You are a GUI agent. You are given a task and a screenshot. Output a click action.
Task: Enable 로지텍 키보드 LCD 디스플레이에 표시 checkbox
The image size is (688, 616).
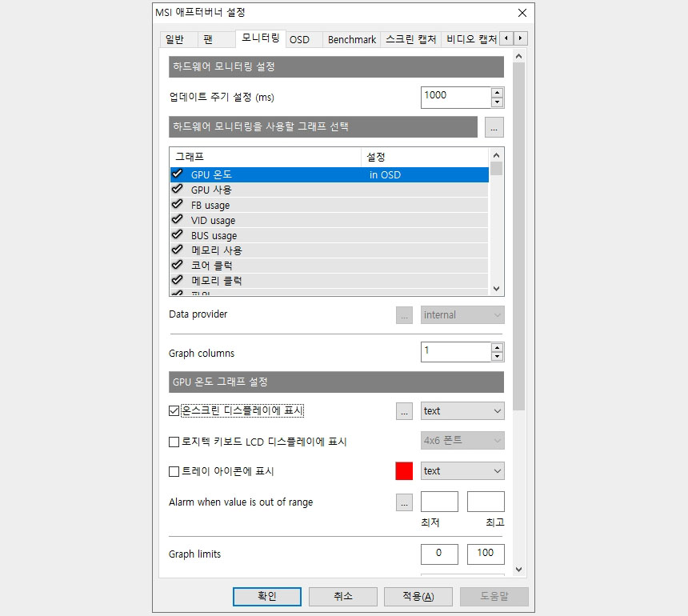point(174,442)
